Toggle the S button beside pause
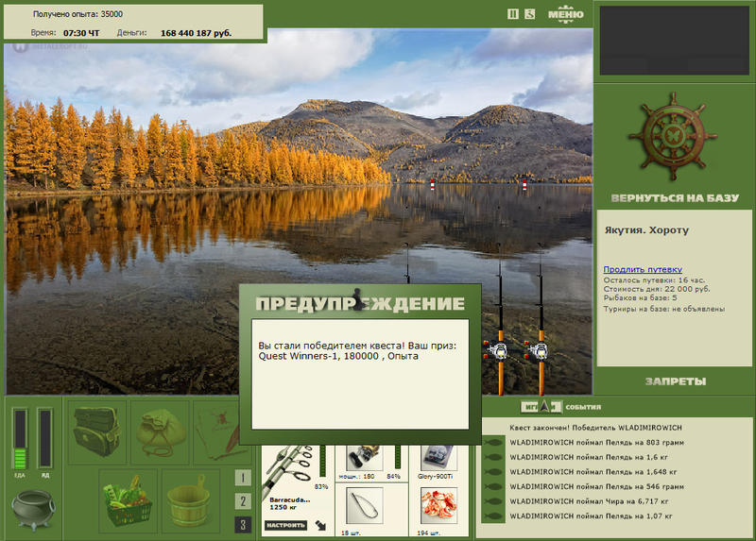Image resolution: width=756 pixels, height=541 pixels. tap(530, 14)
